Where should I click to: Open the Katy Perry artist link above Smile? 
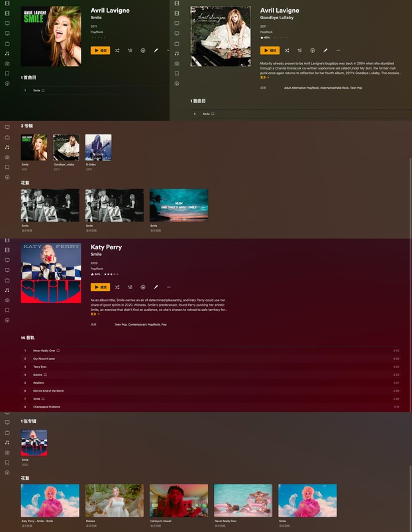pyautogui.click(x=106, y=247)
